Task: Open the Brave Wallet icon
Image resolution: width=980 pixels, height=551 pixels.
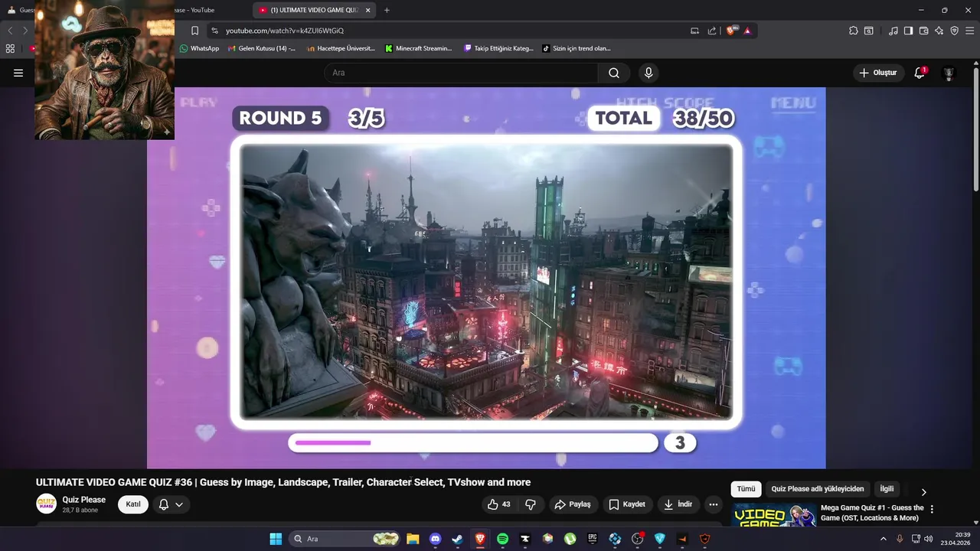Action: tap(923, 31)
